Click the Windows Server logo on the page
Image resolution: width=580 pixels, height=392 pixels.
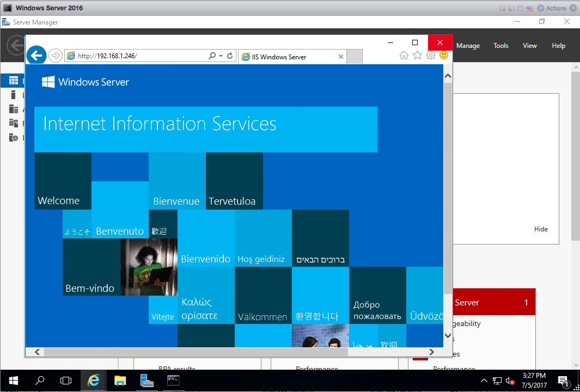86,82
